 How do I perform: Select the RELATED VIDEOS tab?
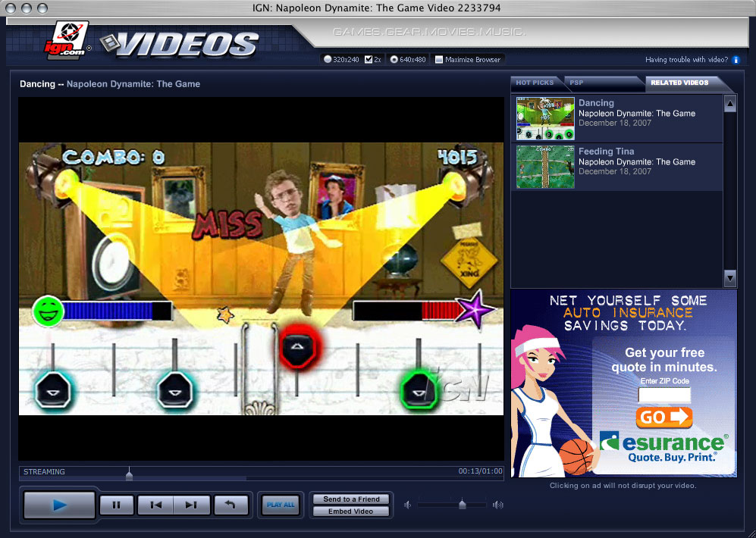point(679,83)
